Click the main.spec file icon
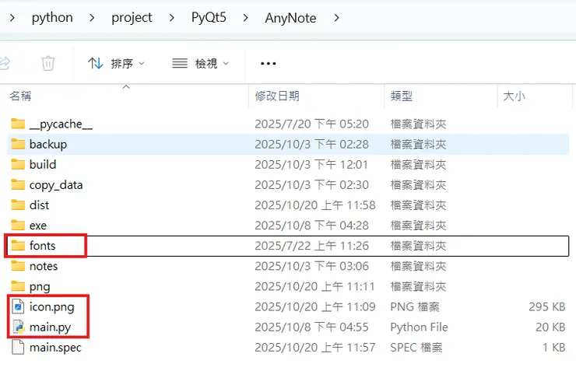This screenshot has width=576, height=392. point(18,347)
